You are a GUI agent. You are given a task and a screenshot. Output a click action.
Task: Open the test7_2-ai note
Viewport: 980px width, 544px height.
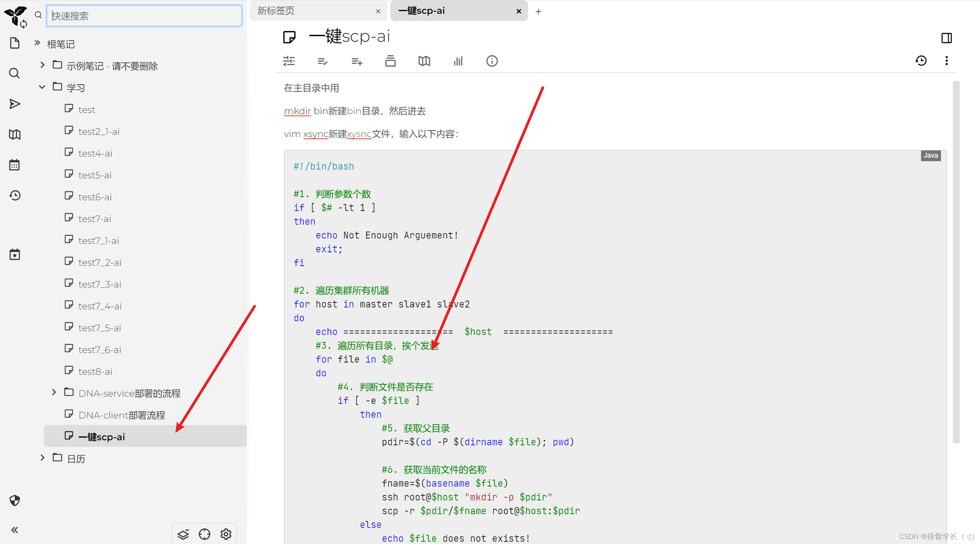tap(100, 262)
